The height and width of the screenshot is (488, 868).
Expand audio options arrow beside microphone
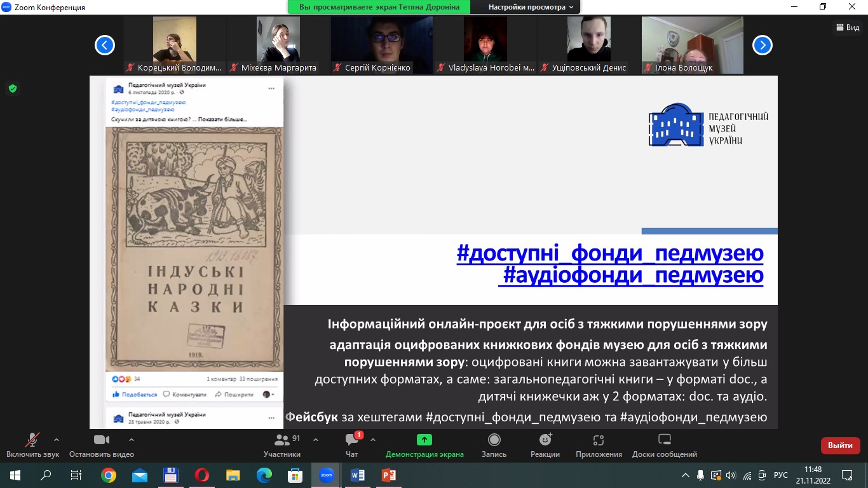(57, 440)
